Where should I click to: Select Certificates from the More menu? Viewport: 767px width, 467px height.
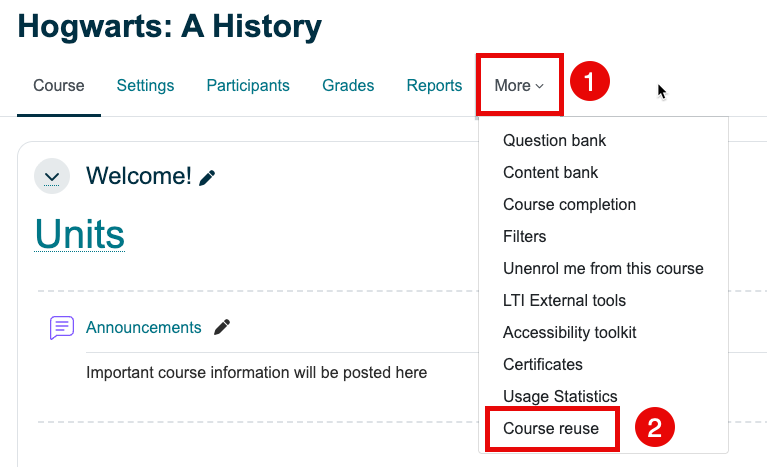click(542, 365)
